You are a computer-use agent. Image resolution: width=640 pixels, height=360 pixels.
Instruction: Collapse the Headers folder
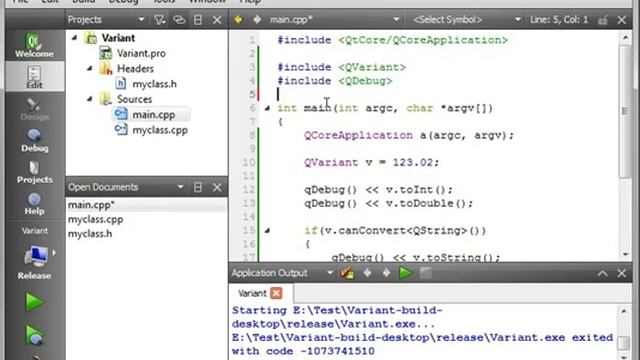coord(90,69)
